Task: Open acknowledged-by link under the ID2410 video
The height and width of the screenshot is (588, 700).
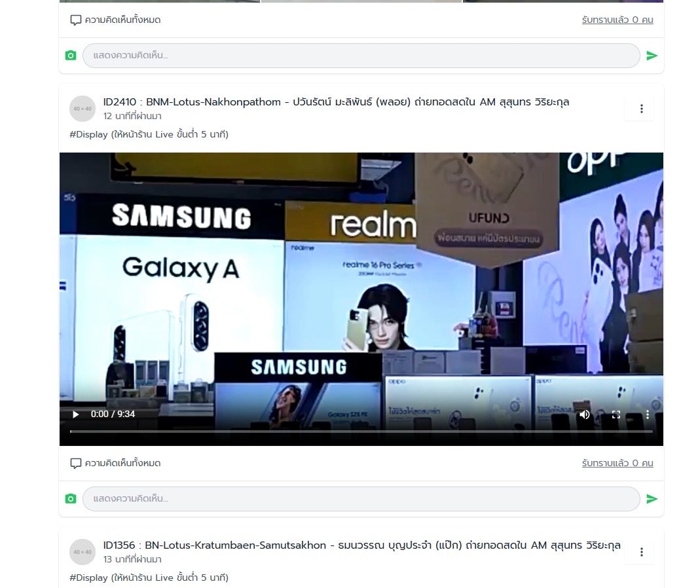Action: 617,463
